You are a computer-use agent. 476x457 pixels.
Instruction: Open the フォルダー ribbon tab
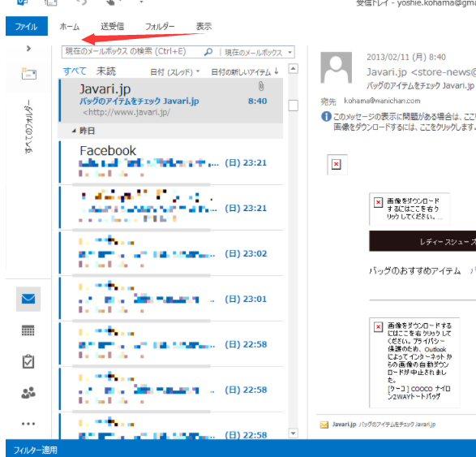[x=160, y=27]
